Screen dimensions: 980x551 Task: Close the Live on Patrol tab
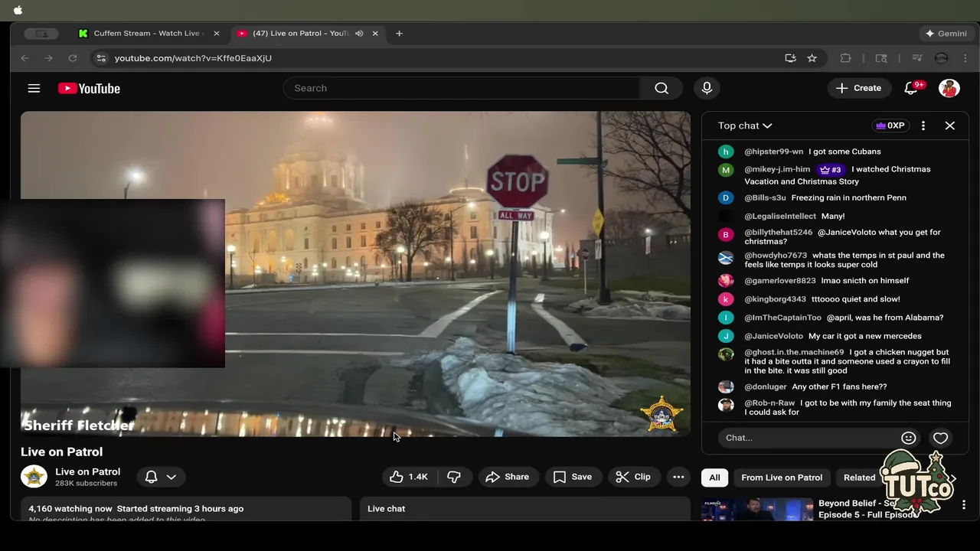375,34
